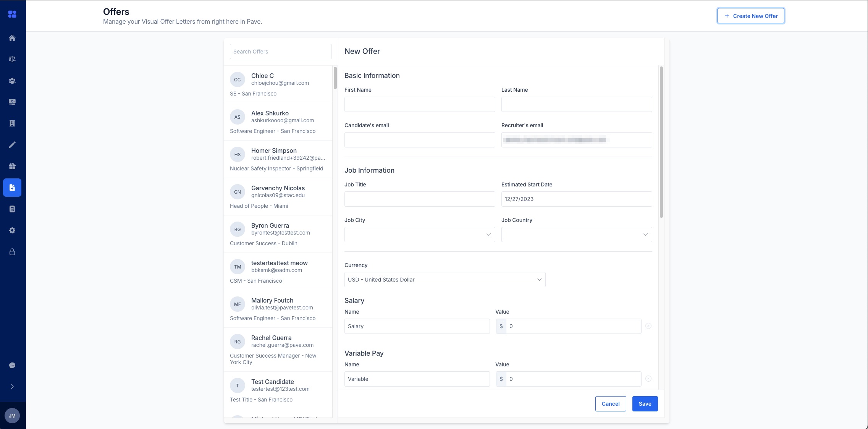
Task: Click the total rewards monitor icon
Action: (x=12, y=102)
